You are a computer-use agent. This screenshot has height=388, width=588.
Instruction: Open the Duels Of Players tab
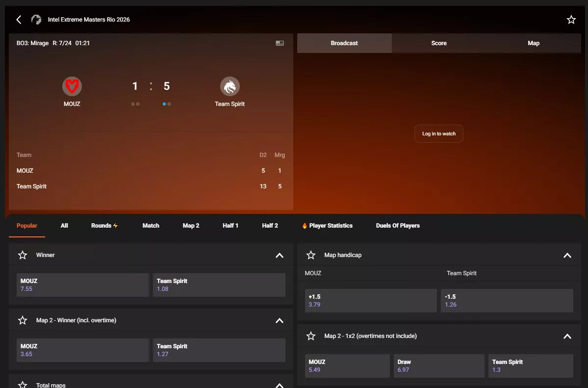(398, 226)
